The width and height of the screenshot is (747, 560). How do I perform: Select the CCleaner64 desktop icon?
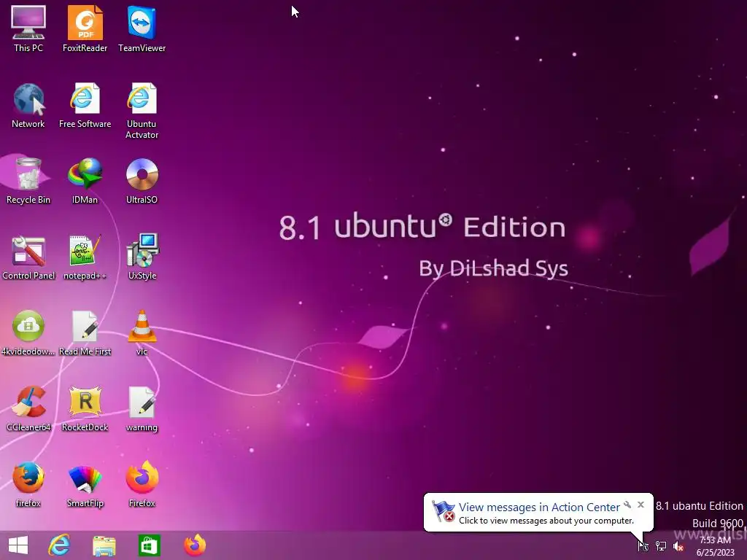point(28,408)
